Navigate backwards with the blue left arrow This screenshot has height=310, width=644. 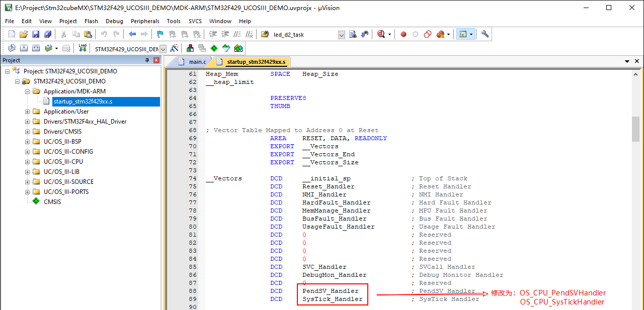point(132,34)
